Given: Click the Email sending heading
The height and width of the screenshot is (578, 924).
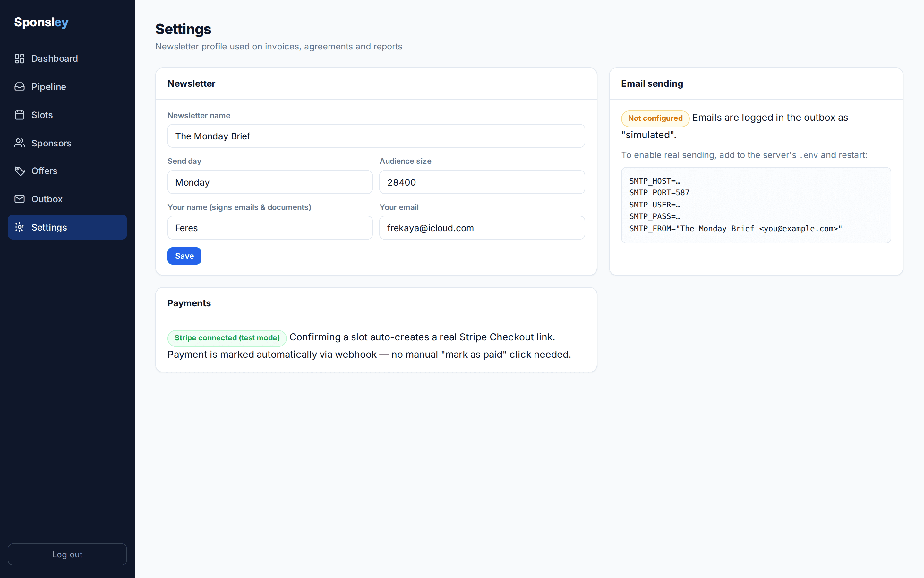Looking at the screenshot, I should pyautogui.click(x=652, y=84).
